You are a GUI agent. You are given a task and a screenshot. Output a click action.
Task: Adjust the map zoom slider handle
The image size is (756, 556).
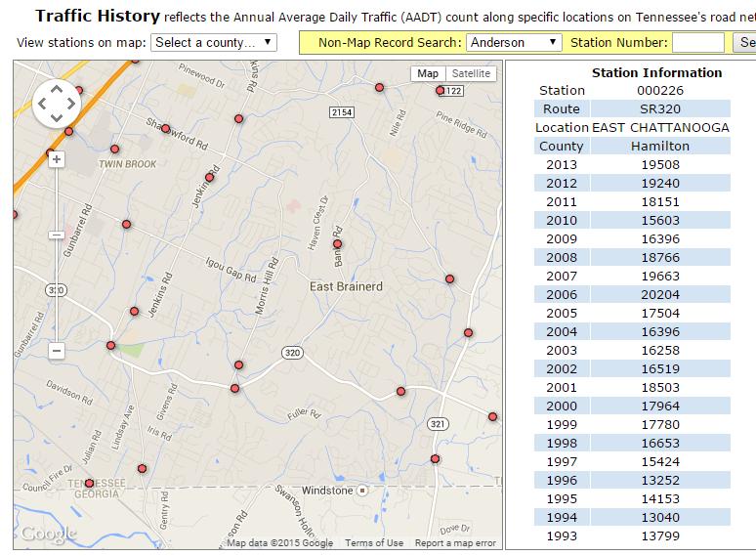[57, 235]
